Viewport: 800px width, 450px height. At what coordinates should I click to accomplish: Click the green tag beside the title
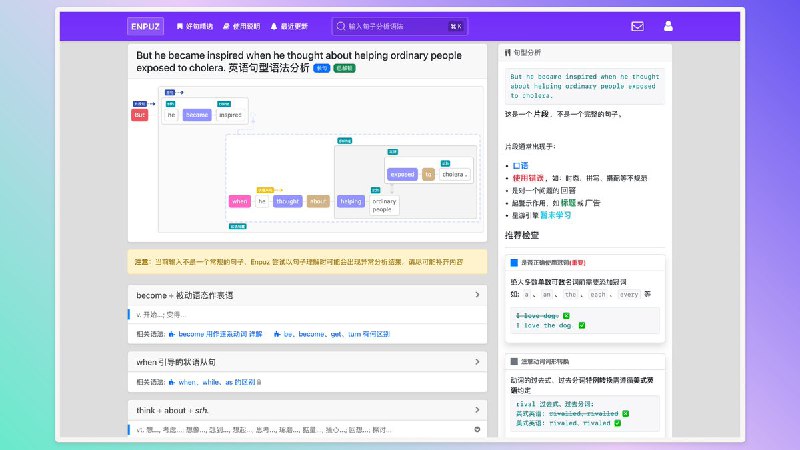point(344,68)
